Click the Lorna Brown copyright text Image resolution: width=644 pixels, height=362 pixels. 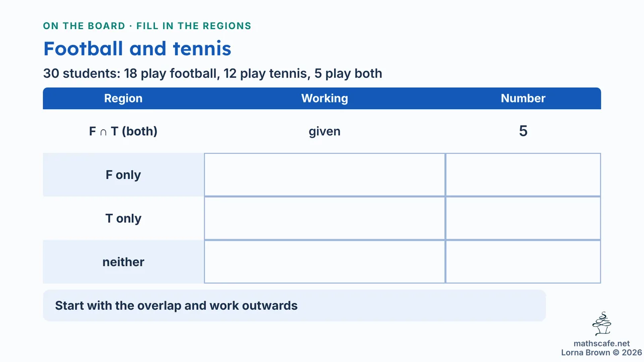(x=601, y=352)
